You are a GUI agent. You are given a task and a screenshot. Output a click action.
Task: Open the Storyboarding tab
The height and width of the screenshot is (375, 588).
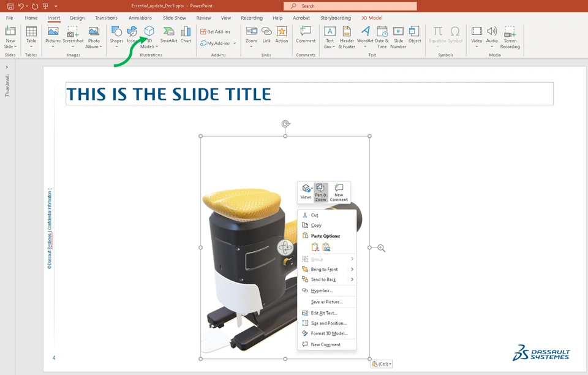tap(336, 18)
